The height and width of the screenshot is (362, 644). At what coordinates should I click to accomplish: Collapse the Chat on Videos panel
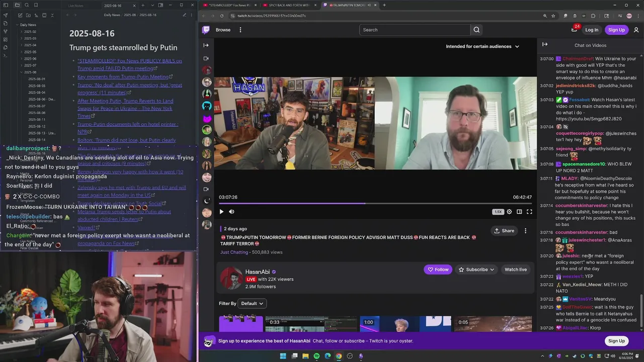pos(545,45)
